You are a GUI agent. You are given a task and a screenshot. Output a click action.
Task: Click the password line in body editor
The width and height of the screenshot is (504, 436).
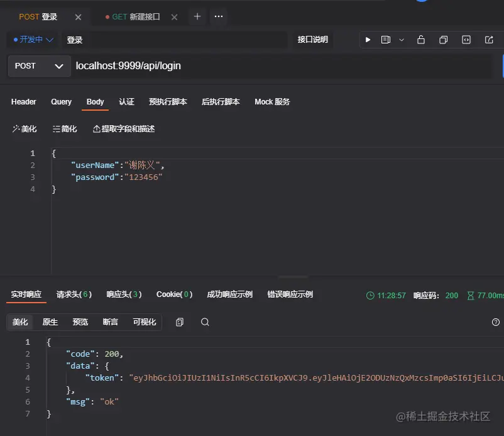116,177
